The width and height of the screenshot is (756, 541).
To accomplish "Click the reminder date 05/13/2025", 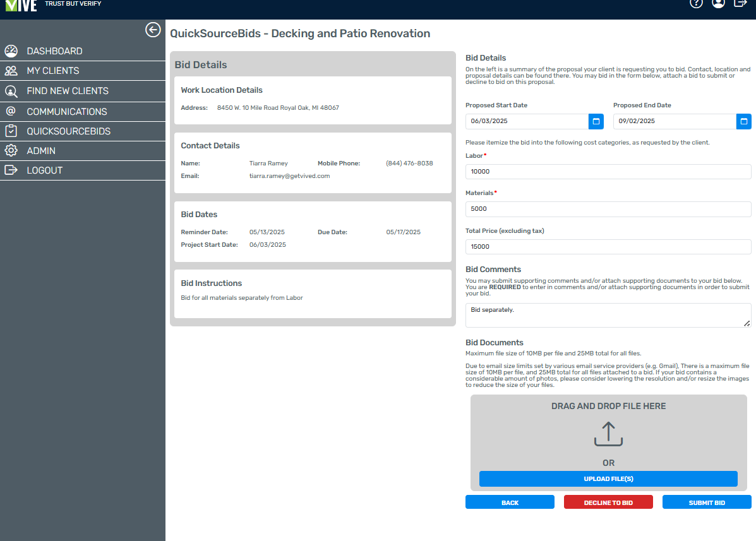I will [267, 232].
